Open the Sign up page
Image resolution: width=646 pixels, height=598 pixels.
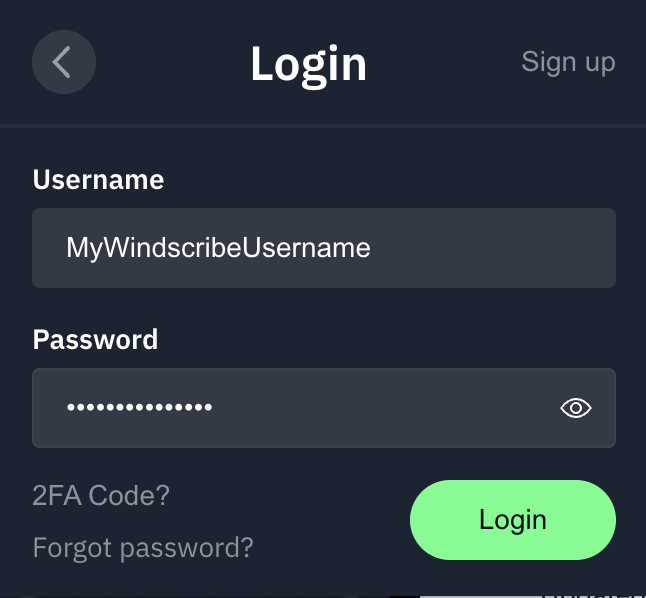568,62
